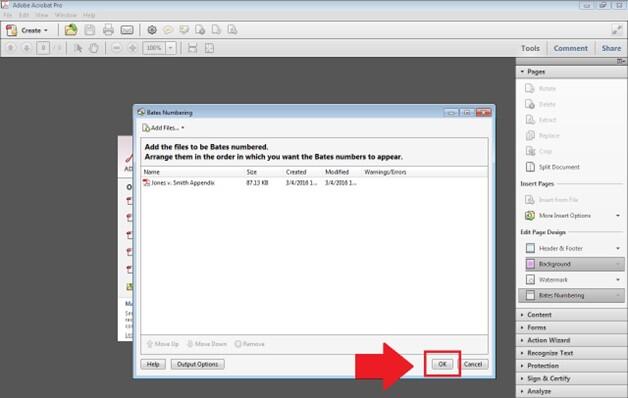Click the expand toolbar icon at top right
This screenshot has height=398, width=628.
tap(617, 30)
